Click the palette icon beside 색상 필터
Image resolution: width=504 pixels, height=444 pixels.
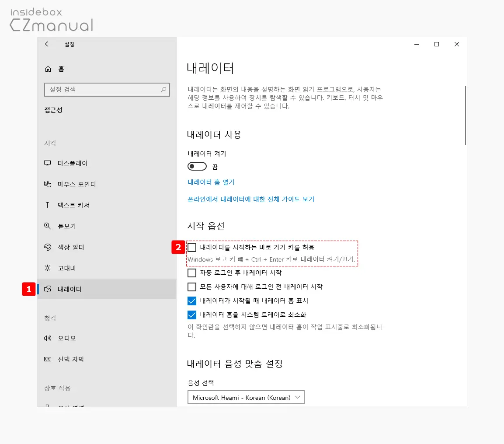coord(48,247)
